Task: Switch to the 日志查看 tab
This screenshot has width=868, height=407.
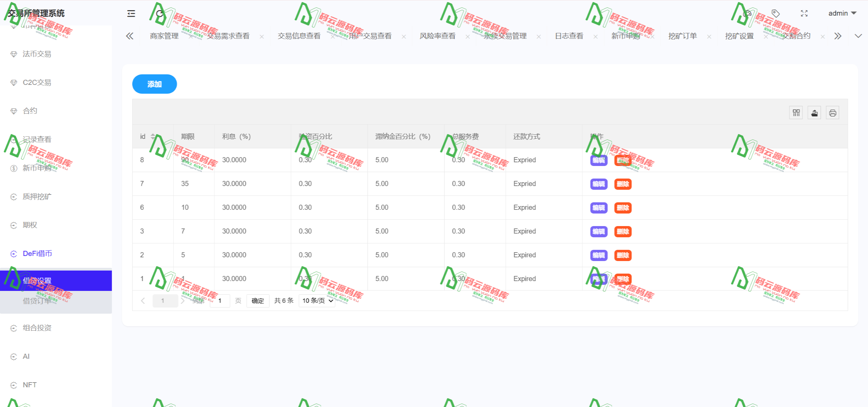Action: [x=569, y=36]
